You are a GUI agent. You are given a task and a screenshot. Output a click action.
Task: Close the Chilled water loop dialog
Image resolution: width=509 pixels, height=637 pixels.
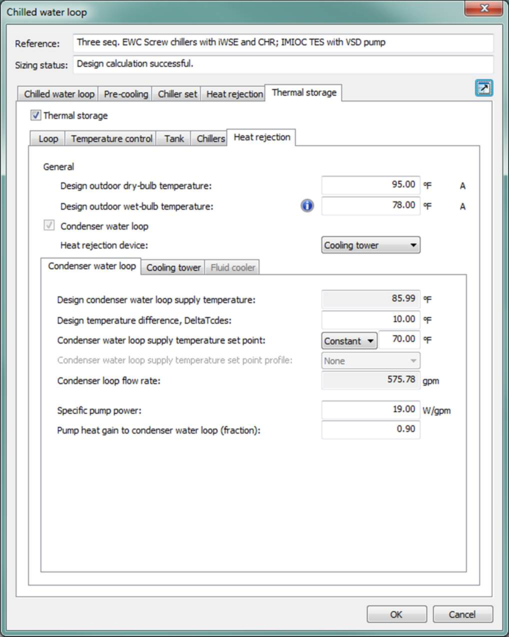[483, 8]
